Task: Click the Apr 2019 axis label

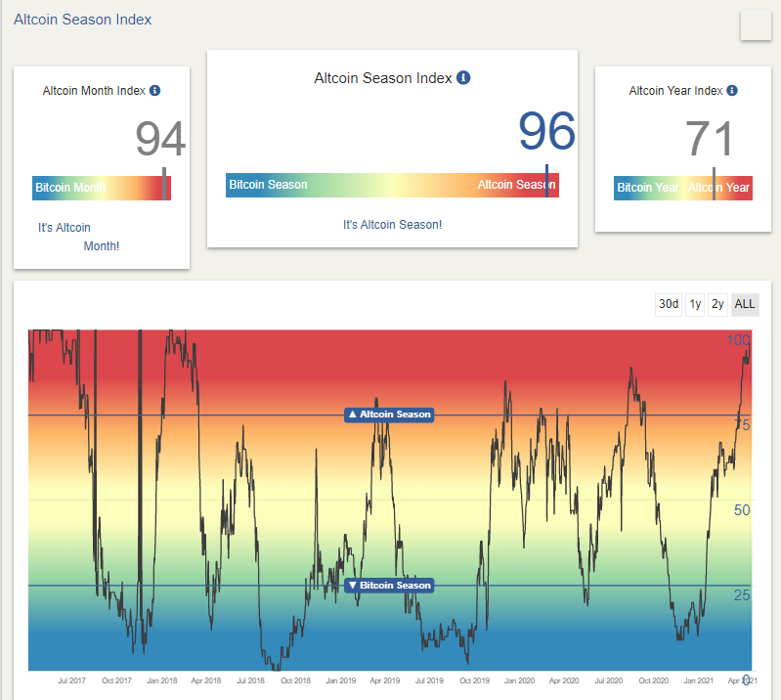Action: (x=384, y=680)
